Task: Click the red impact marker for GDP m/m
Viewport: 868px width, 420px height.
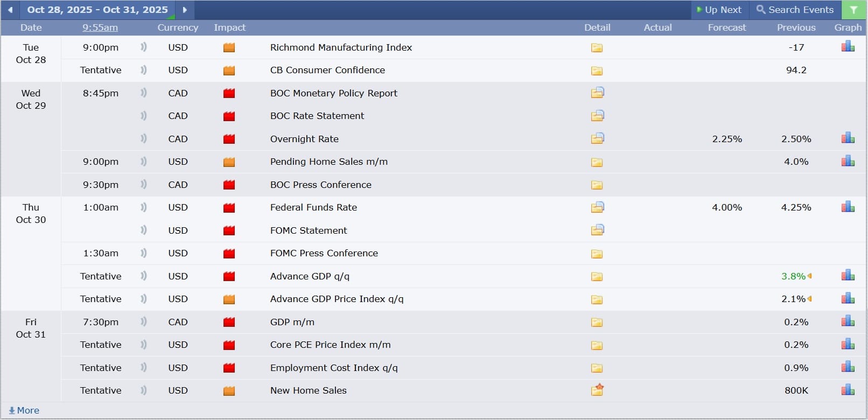Action: tap(229, 322)
